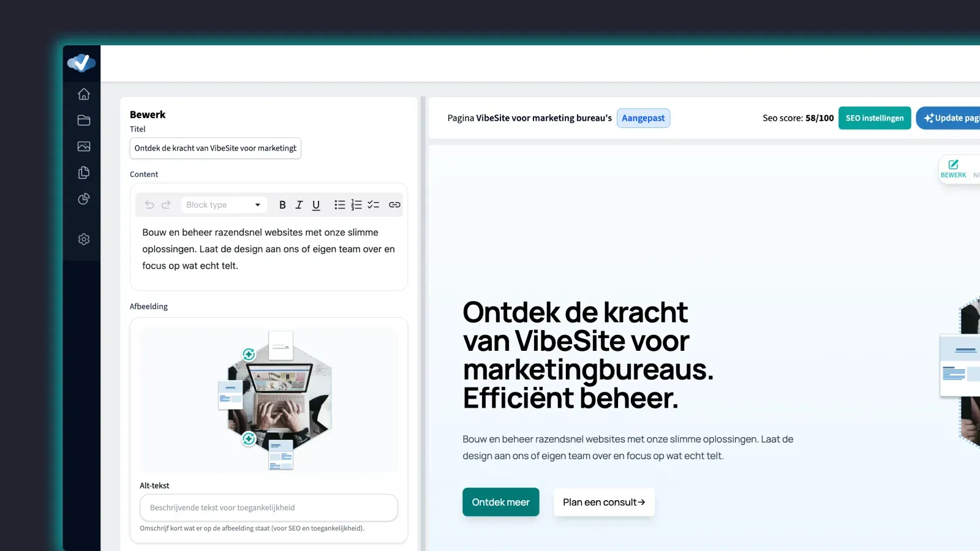Switch to the BEWERK tab in preview

tap(953, 169)
